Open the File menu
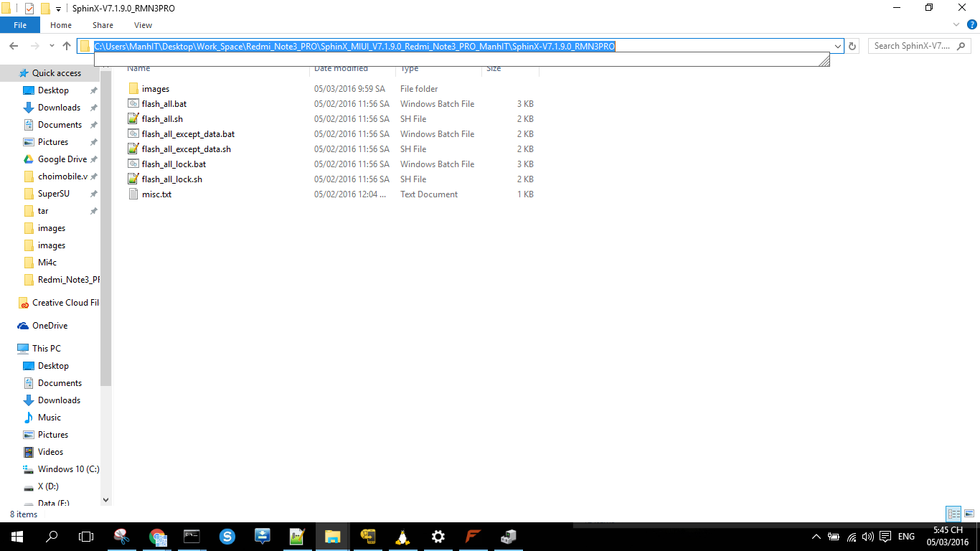 tap(20, 25)
